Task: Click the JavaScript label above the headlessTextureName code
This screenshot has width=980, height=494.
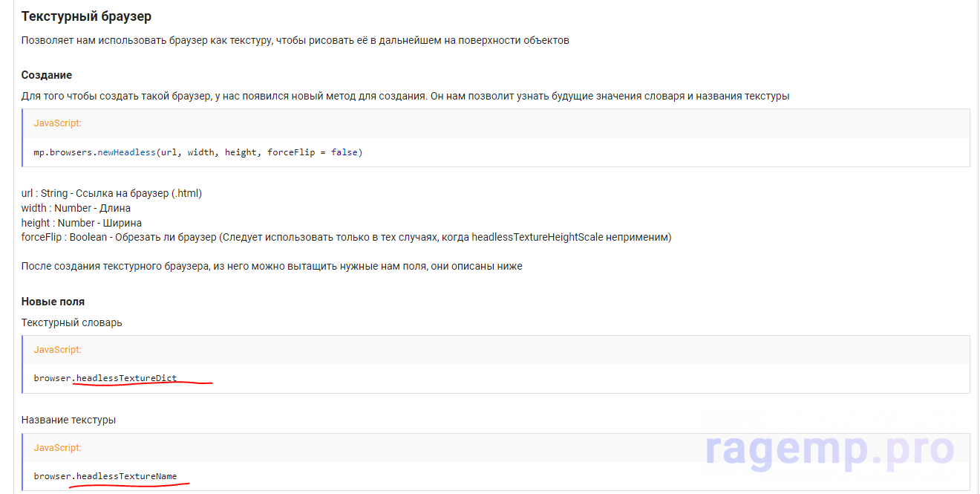Action: [x=57, y=448]
